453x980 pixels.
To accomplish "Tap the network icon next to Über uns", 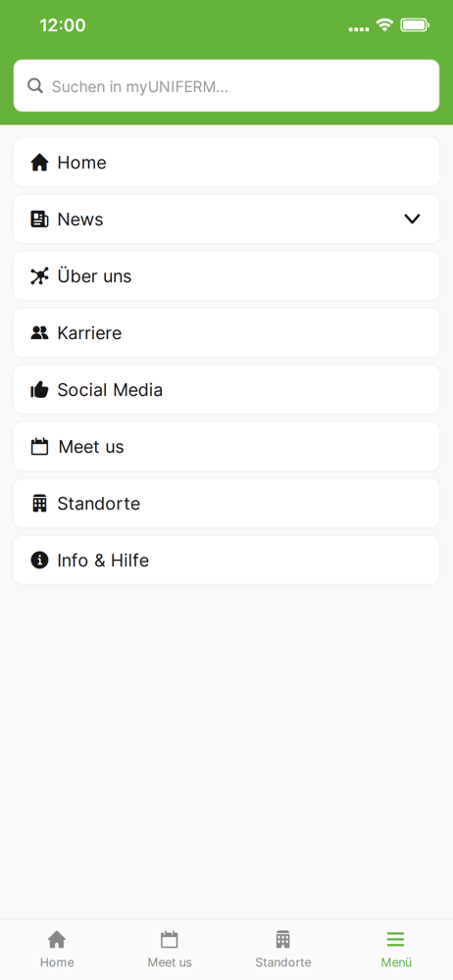I will 39,276.
